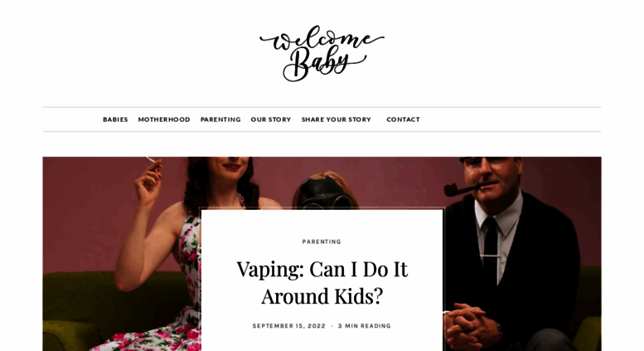
Task: Click the Parenting category label above the title
Action: point(322,241)
